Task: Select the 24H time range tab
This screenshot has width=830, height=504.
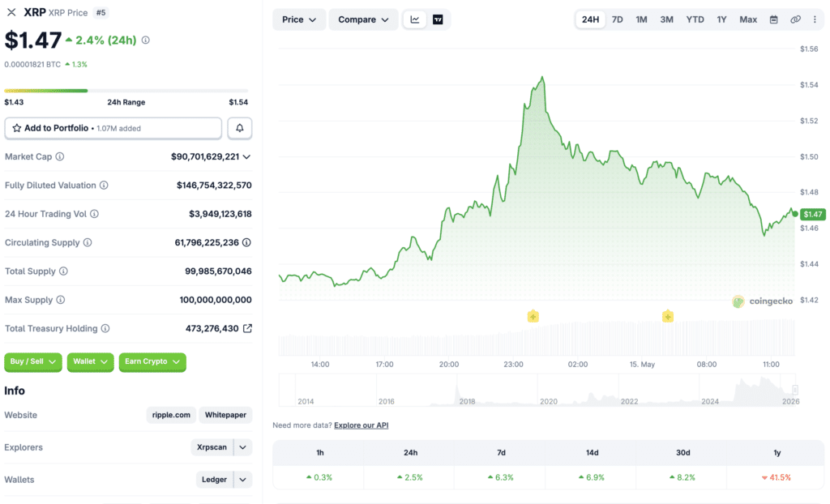Action: click(x=590, y=19)
